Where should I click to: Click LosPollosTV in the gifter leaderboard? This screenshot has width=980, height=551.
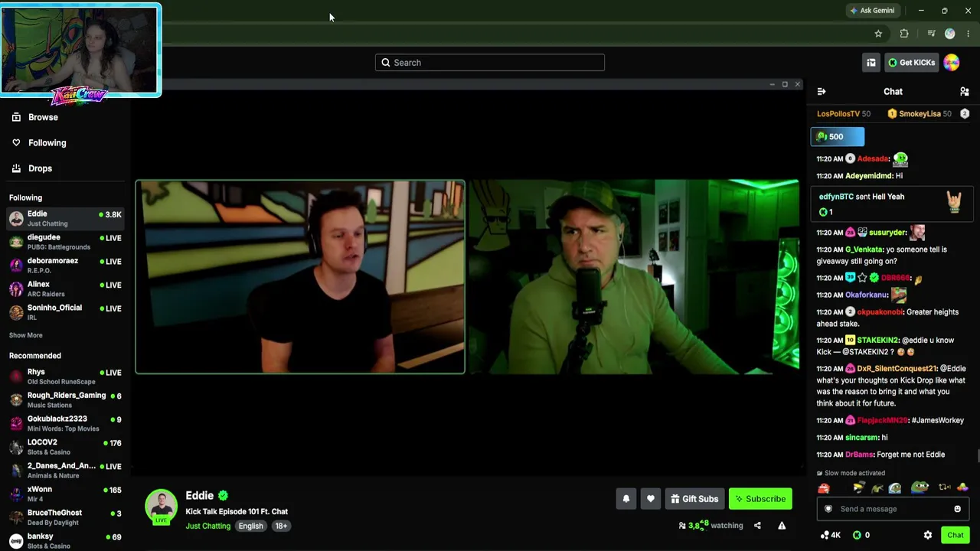838,114
